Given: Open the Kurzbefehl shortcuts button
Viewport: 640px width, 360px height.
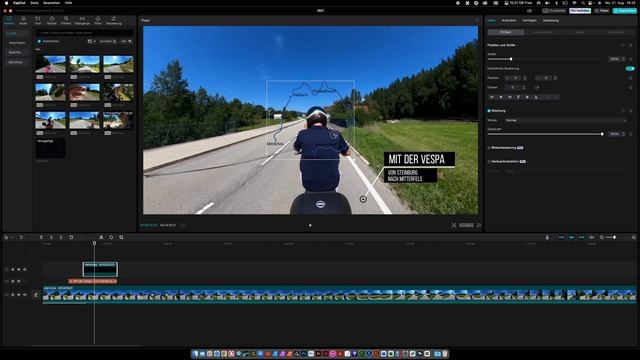Looking at the screenshot, I should (x=554, y=11).
